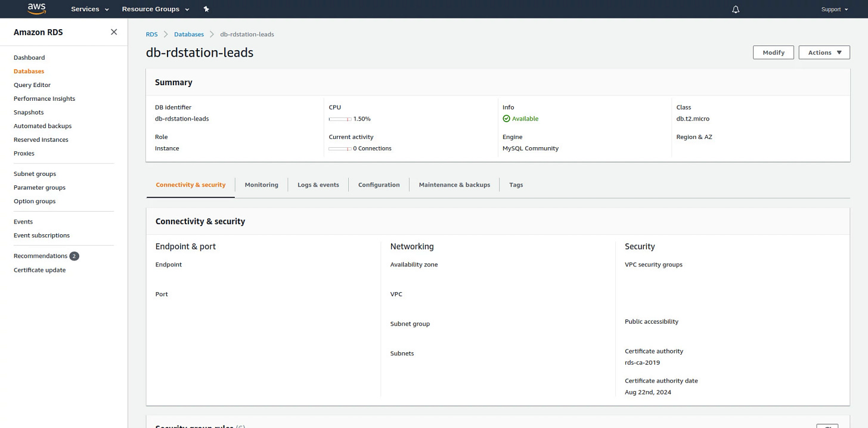Click the Available status check icon
Screen dimensions: 868x428
[x=507, y=119]
